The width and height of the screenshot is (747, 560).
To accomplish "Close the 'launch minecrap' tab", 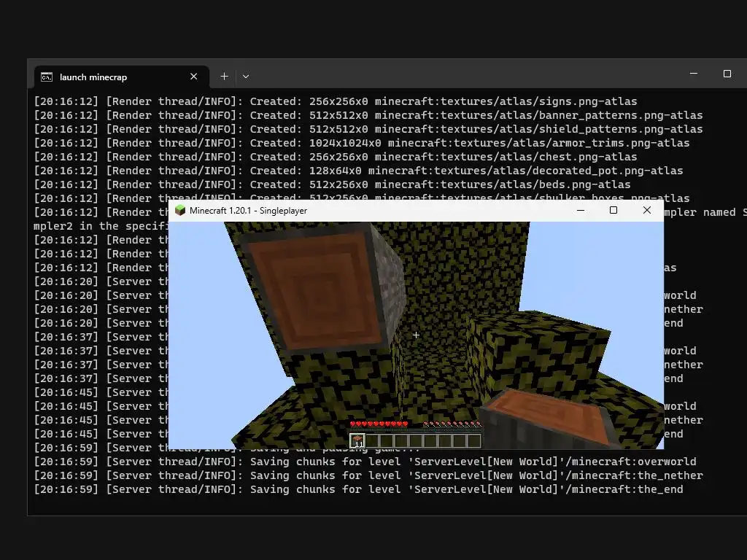I will click(x=193, y=77).
